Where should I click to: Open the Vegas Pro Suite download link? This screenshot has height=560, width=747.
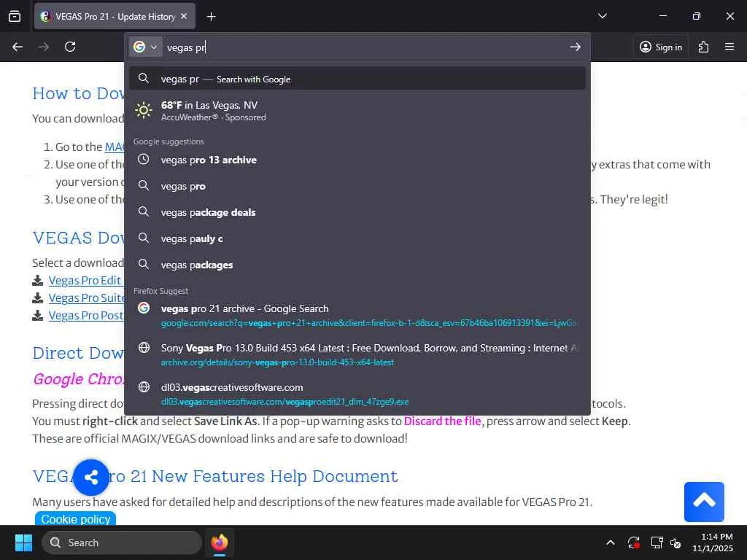click(x=87, y=298)
